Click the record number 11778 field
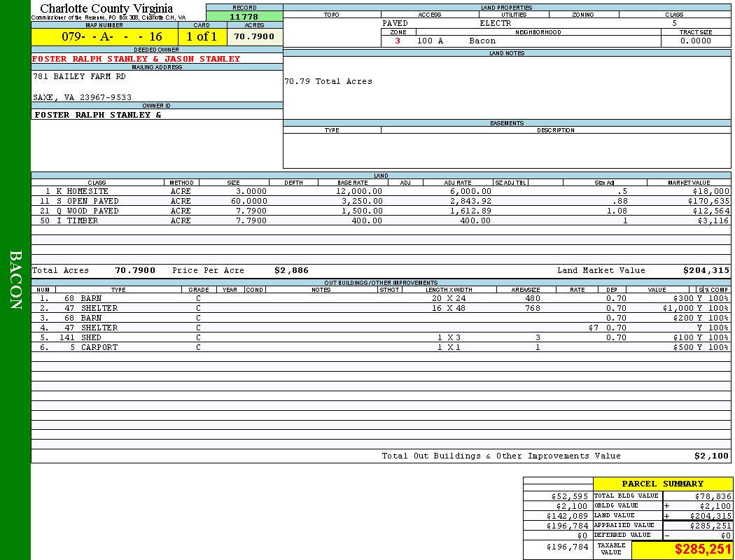This screenshot has width=735, height=560. coord(244,16)
